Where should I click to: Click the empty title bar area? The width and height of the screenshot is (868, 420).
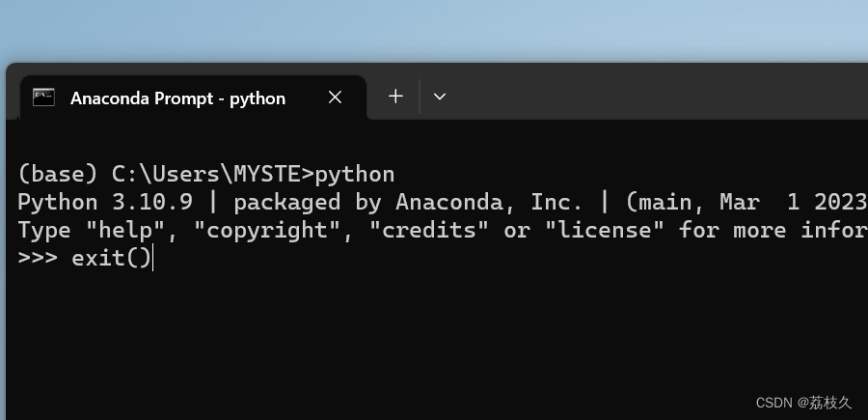click(656, 95)
